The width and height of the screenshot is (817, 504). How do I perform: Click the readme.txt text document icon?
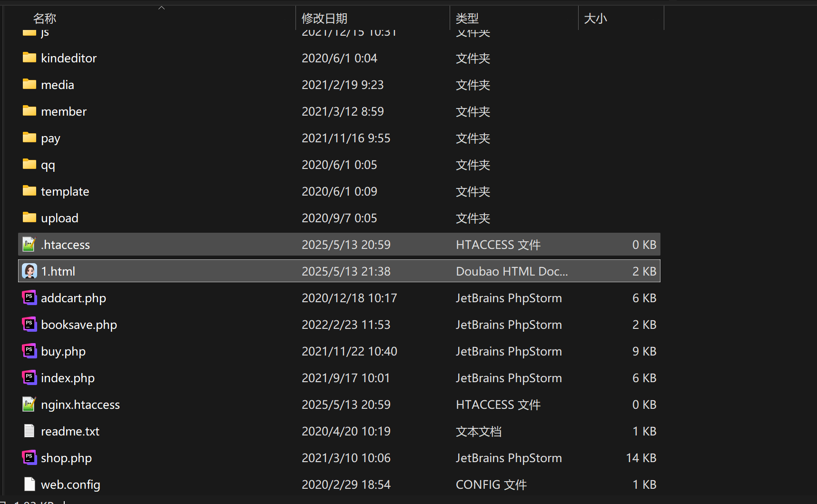coord(29,431)
